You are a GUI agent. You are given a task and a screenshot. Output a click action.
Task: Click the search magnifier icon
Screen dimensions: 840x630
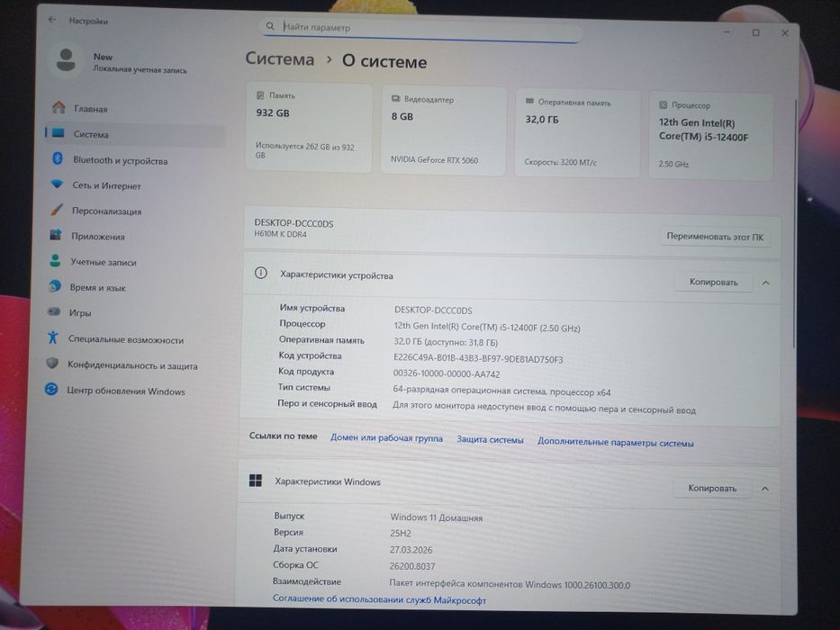tap(270, 26)
